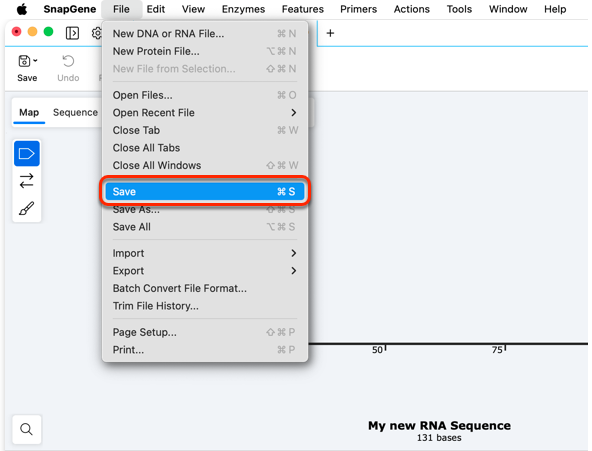Choose Batch Convert File Format
Image resolution: width=592 pixels, height=451 pixels.
pos(180,288)
